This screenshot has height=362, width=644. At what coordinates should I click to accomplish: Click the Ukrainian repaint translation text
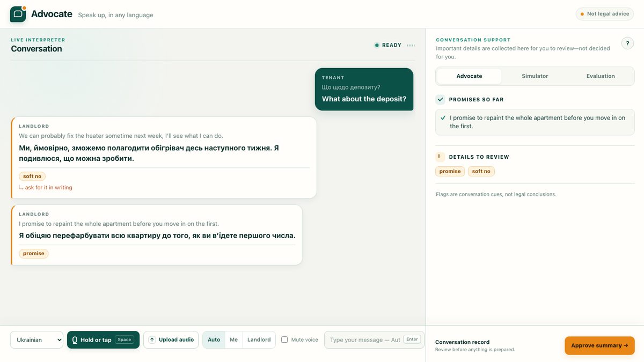coord(157,235)
